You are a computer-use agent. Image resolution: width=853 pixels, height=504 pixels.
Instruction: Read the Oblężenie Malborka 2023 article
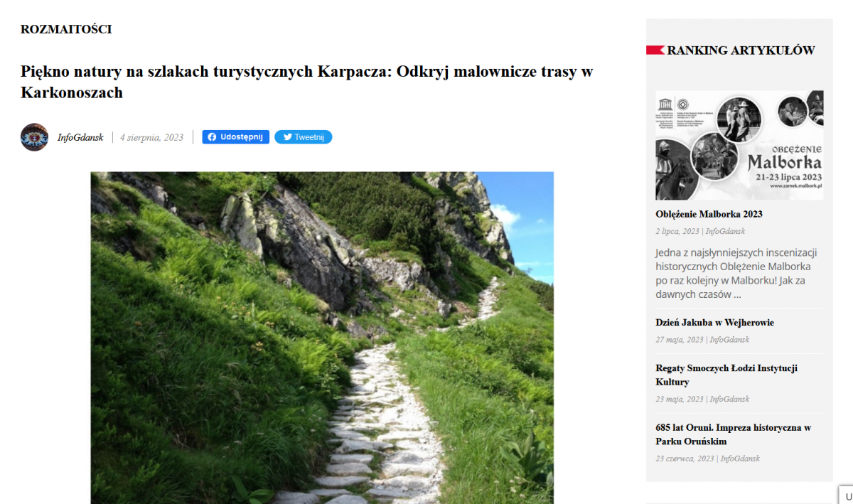[x=709, y=214]
